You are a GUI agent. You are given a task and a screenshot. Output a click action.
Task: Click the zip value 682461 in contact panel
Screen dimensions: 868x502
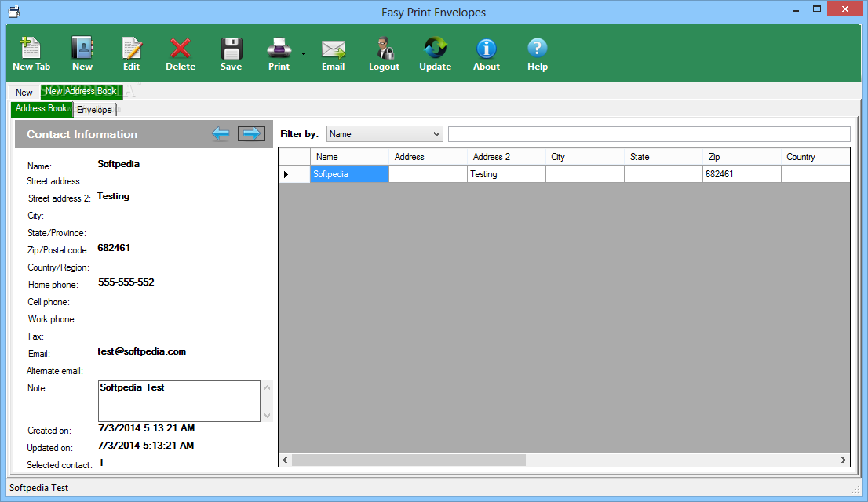[114, 248]
